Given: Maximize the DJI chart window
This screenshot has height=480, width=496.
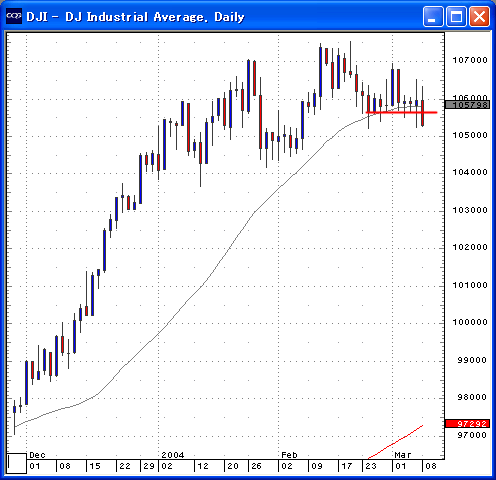Looking at the screenshot, I should (456, 16).
